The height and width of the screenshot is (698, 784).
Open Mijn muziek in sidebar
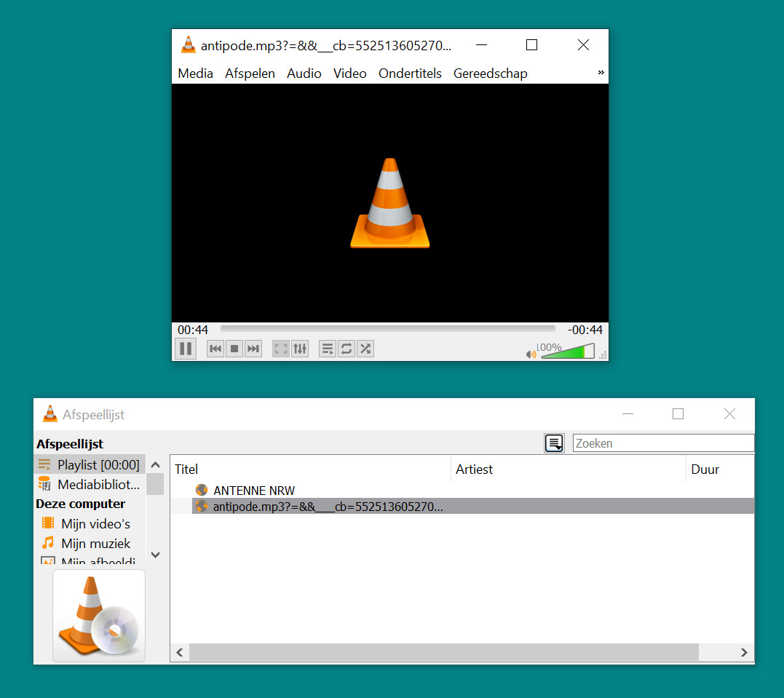point(90,544)
